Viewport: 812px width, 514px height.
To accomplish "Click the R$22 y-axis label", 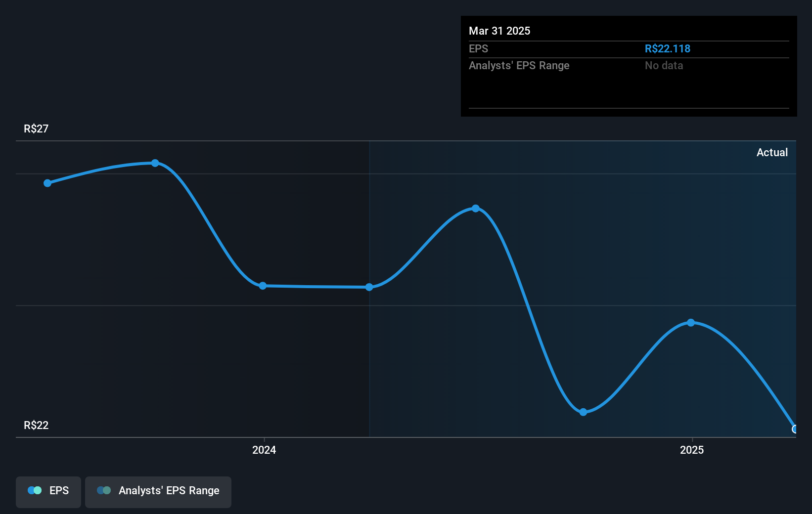I will point(36,426).
